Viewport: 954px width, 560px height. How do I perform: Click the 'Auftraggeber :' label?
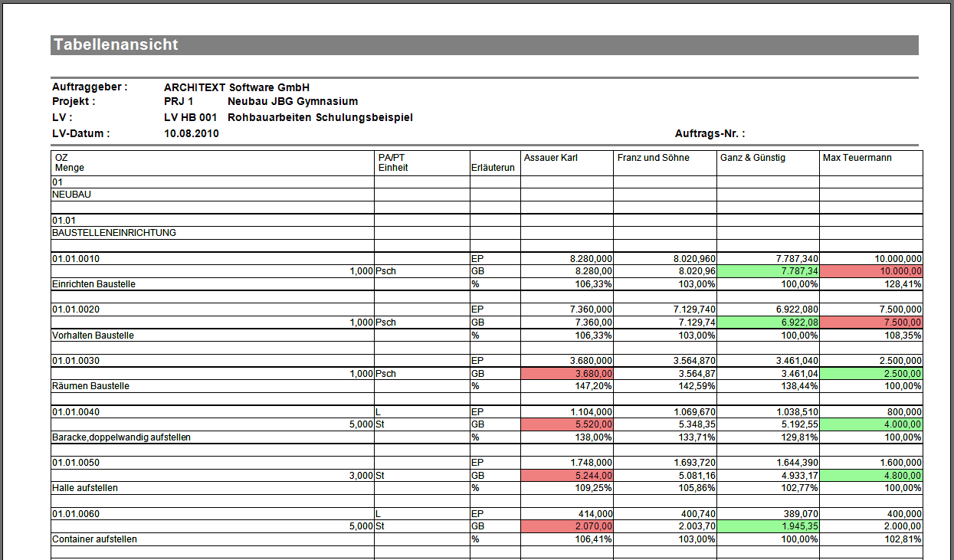(90, 87)
